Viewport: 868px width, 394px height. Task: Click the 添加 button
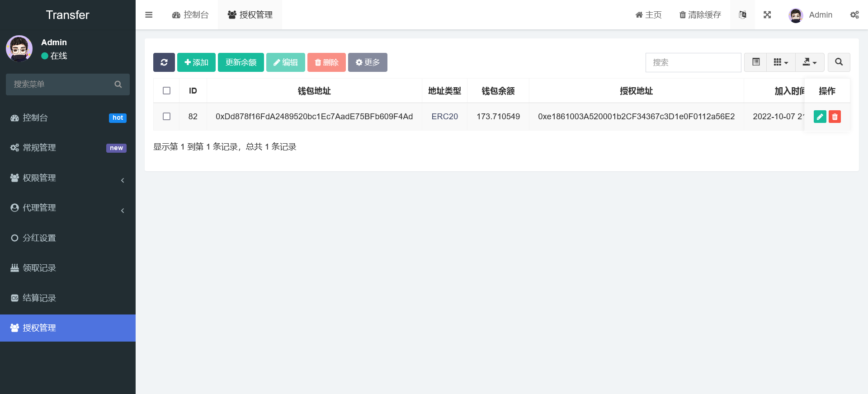(x=196, y=62)
